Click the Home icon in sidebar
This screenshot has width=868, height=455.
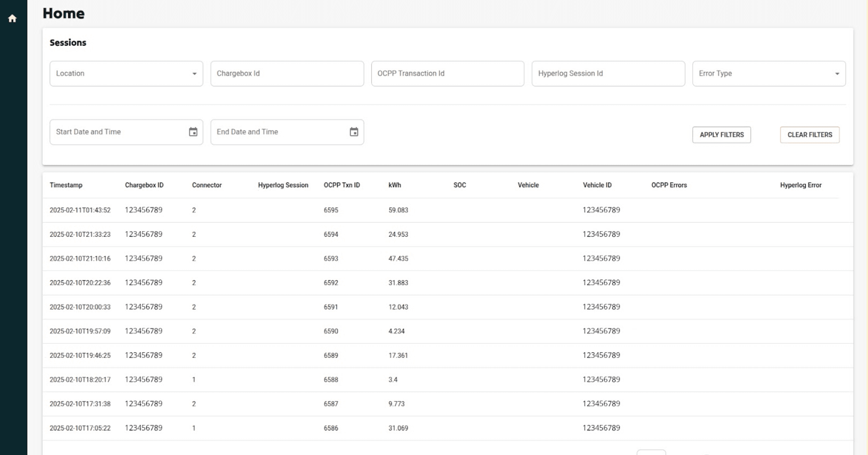click(13, 18)
